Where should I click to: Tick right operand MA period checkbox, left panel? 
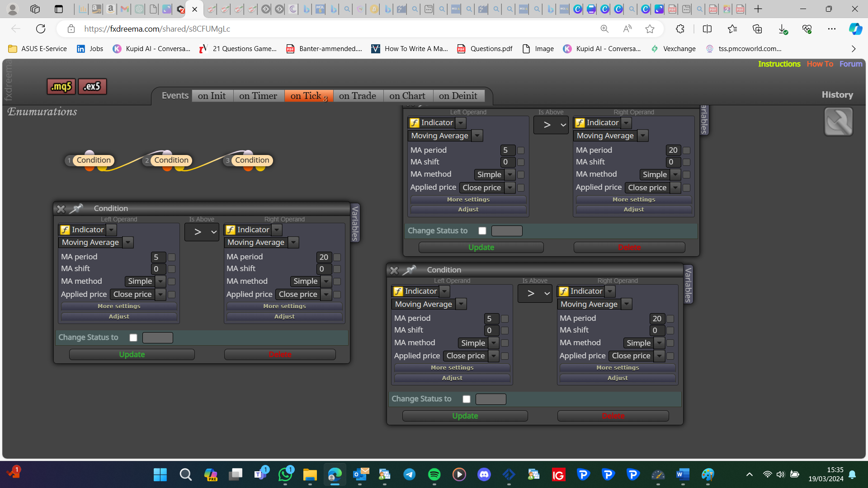(x=337, y=257)
